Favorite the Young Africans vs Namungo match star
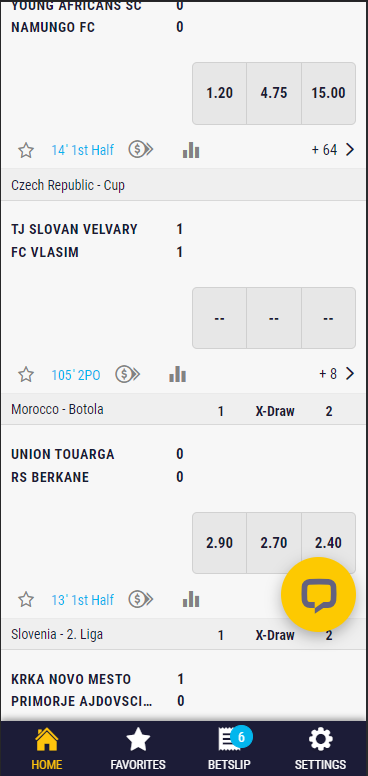The height and width of the screenshot is (776, 368). click(x=26, y=150)
